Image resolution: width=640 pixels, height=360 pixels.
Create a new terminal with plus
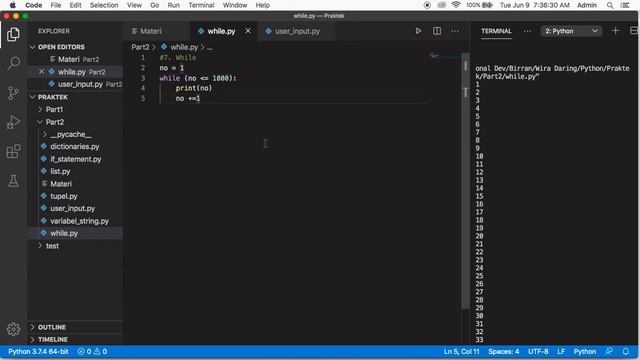coord(615,31)
